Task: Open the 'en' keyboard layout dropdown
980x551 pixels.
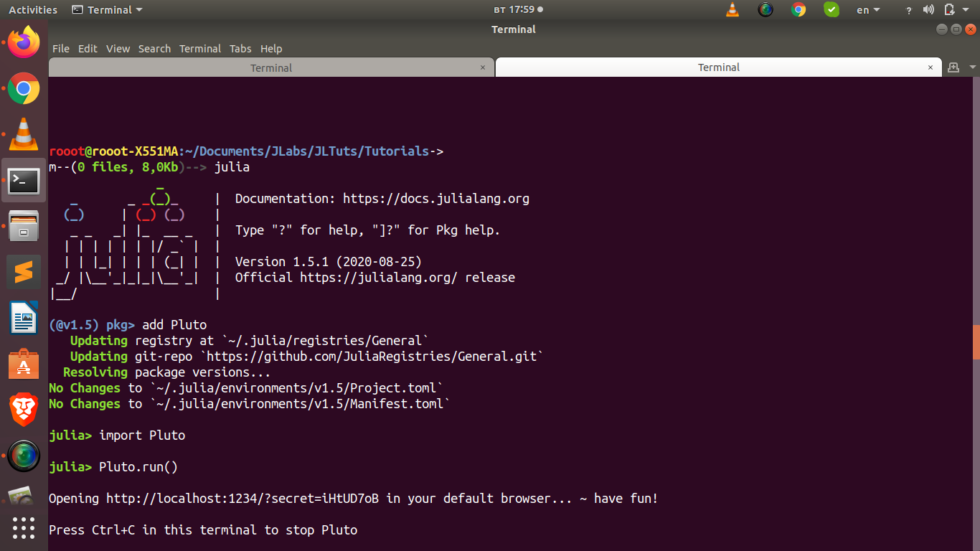Action: point(868,10)
